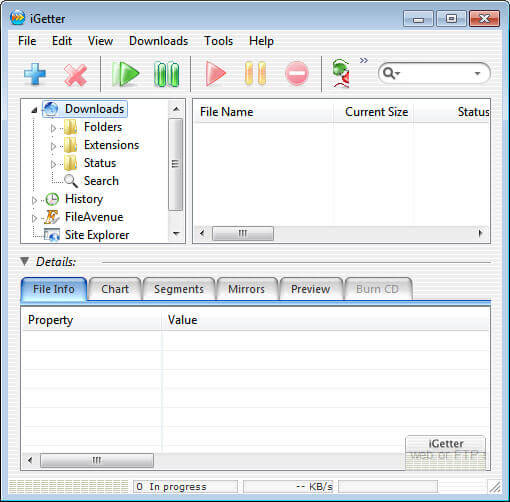
Task: Click the green Start All downloads icon
Action: 125,74
